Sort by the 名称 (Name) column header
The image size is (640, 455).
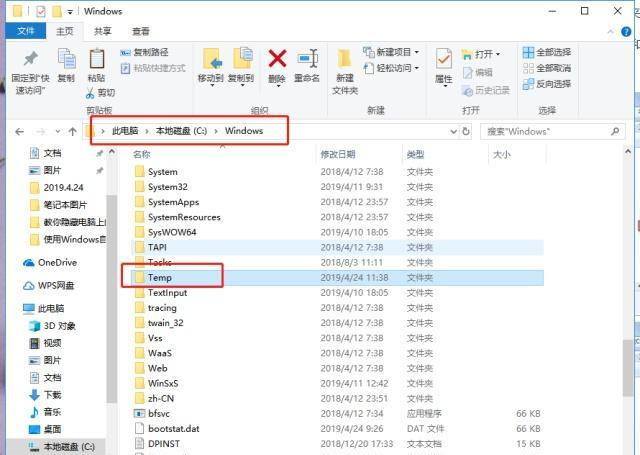[x=142, y=154]
